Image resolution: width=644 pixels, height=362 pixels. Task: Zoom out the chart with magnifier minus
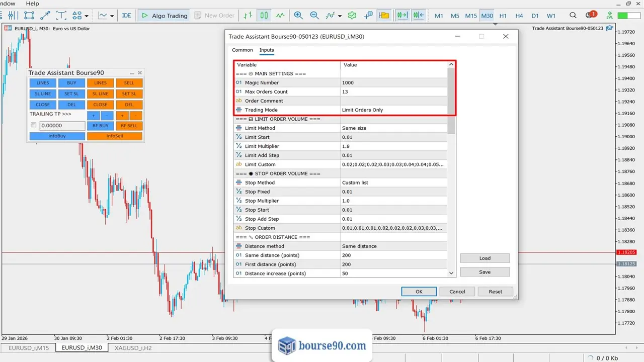click(314, 16)
